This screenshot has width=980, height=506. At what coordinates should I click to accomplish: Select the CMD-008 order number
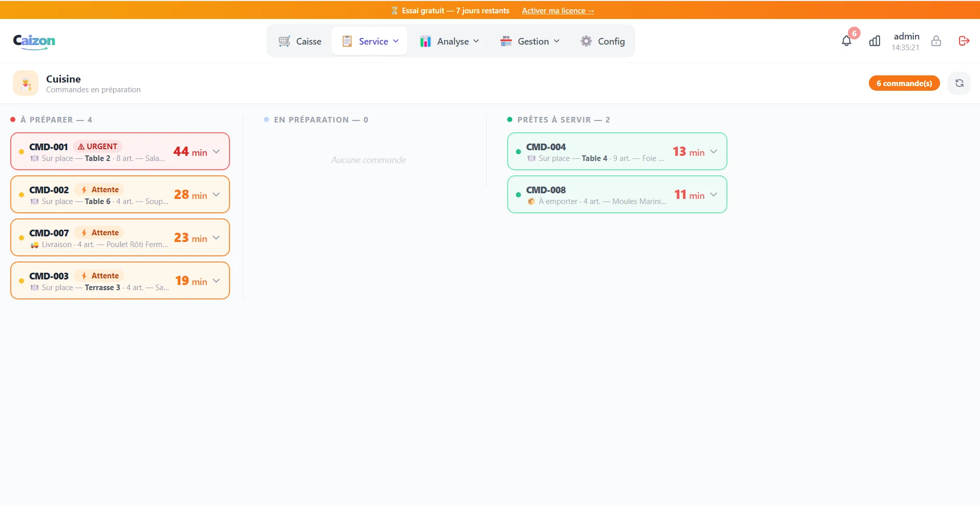(x=546, y=190)
